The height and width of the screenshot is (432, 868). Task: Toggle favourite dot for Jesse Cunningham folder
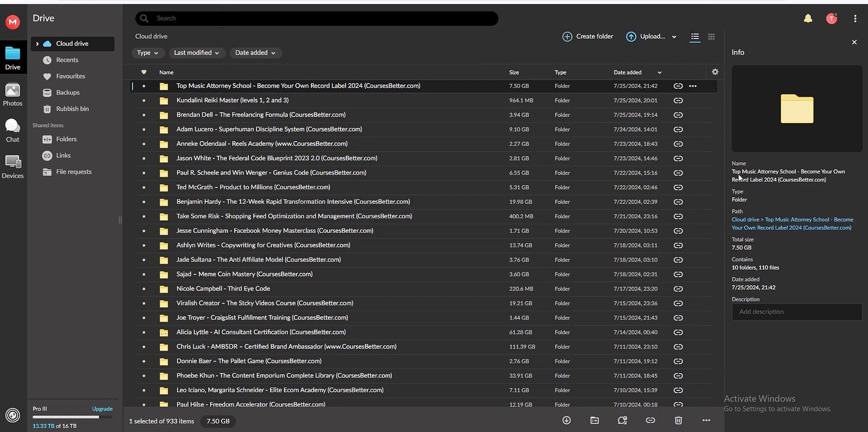(143, 230)
